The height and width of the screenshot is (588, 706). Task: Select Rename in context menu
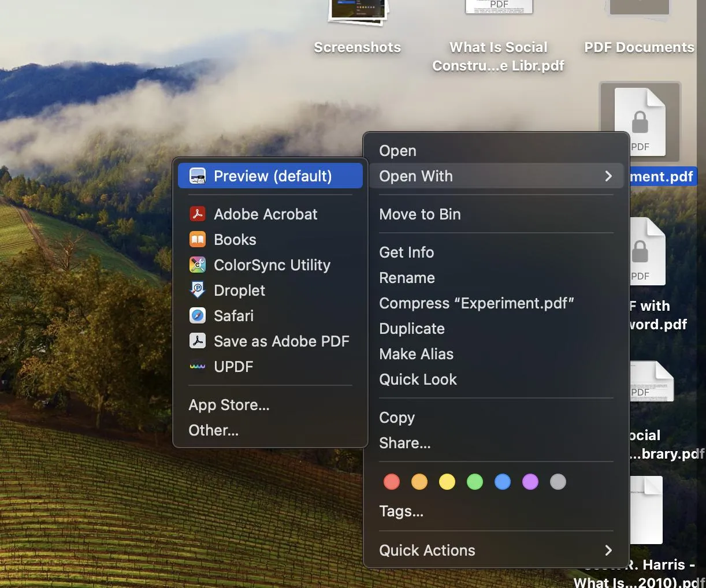click(x=496, y=278)
